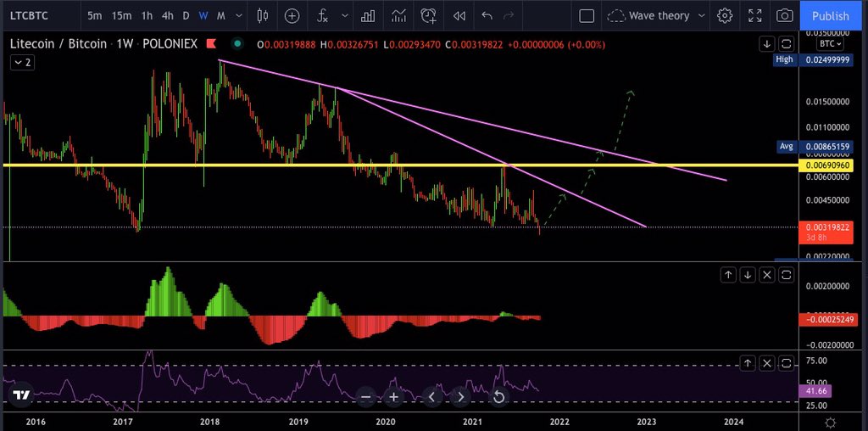Screen dimensions: 868x431
Task: Open time axis settings gear at bottom right
Action: pos(831,423)
